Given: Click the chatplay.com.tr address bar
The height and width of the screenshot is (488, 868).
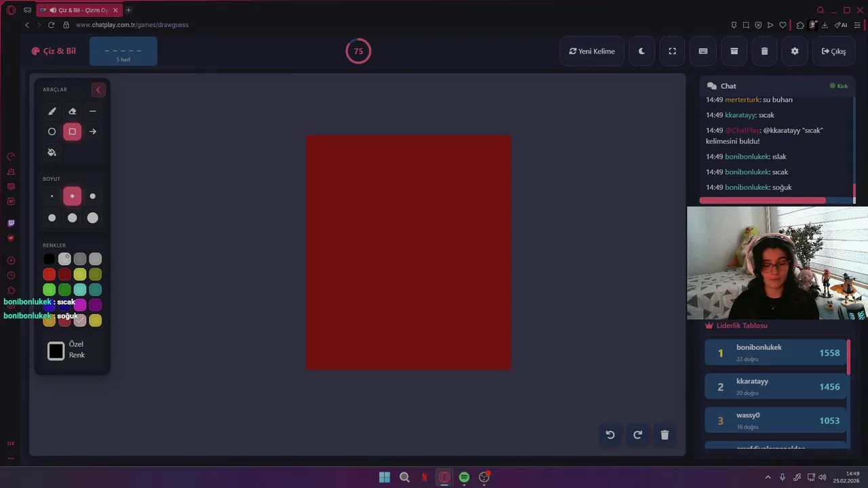Looking at the screenshot, I should (x=132, y=25).
